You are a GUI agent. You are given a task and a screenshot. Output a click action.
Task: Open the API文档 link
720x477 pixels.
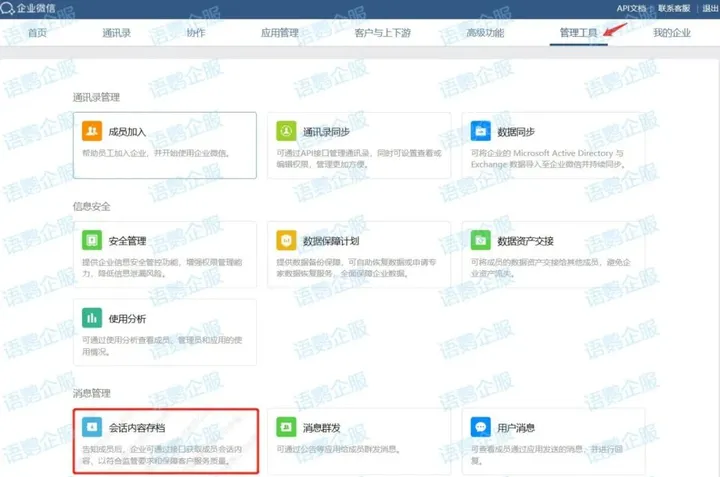coord(630,8)
